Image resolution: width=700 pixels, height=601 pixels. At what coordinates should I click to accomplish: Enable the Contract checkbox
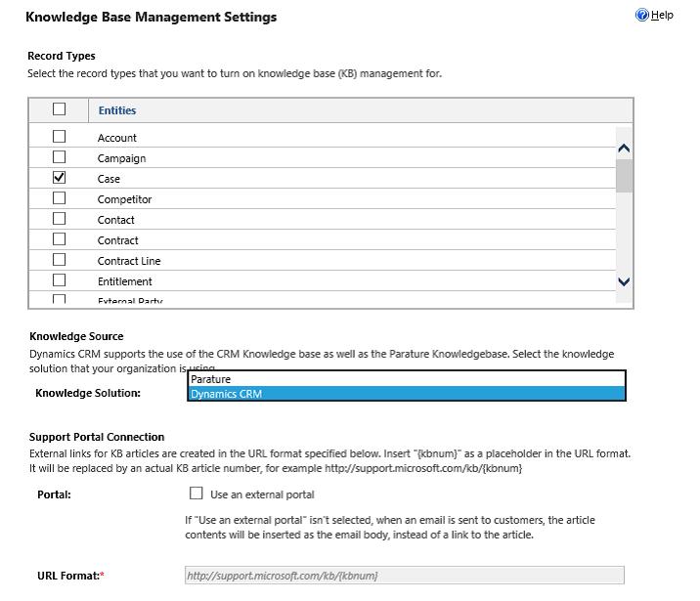tap(59, 238)
